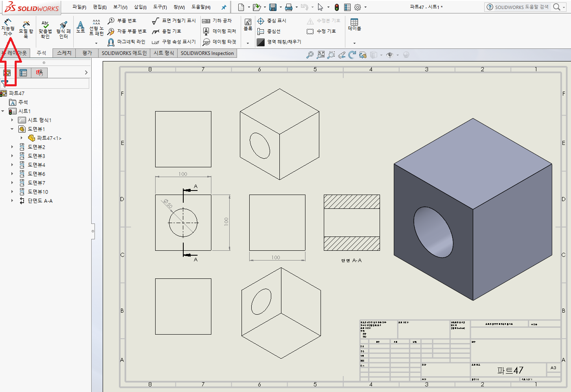Select the 마그네틱 라인 magnetic line tool
This screenshot has width=571, height=392.
pyautogui.click(x=126, y=42)
